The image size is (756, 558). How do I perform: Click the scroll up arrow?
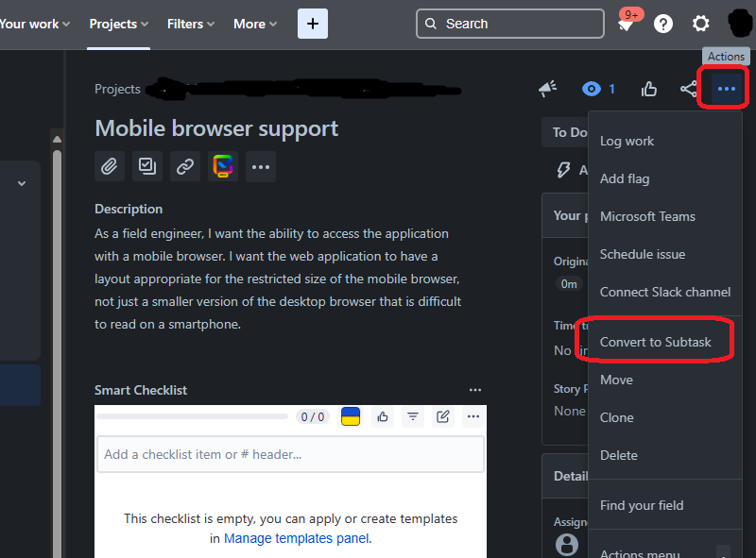(57, 139)
